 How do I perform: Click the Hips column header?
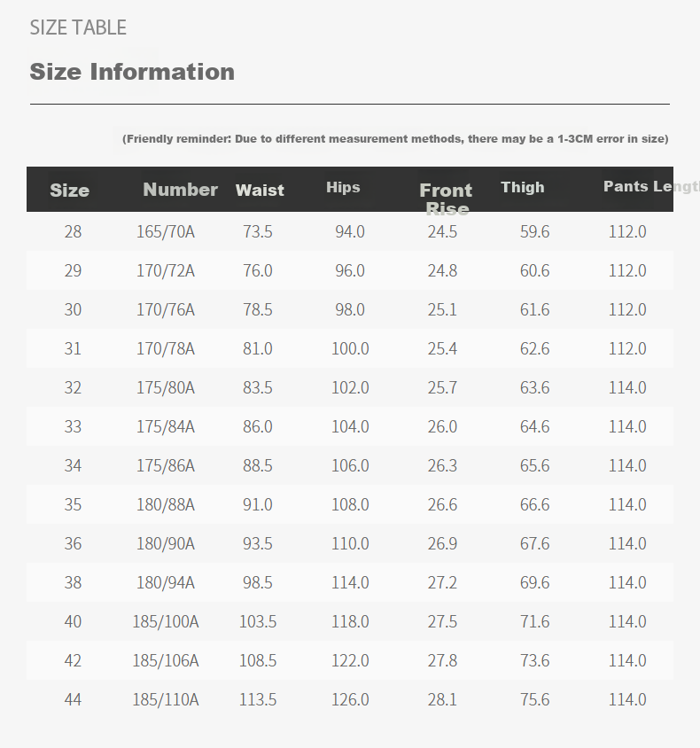pos(343,187)
